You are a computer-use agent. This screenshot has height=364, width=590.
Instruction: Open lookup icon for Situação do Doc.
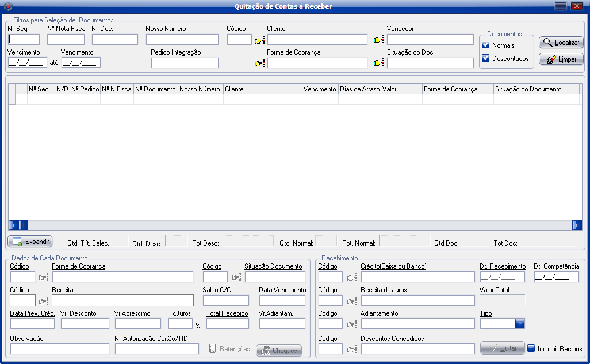378,63
